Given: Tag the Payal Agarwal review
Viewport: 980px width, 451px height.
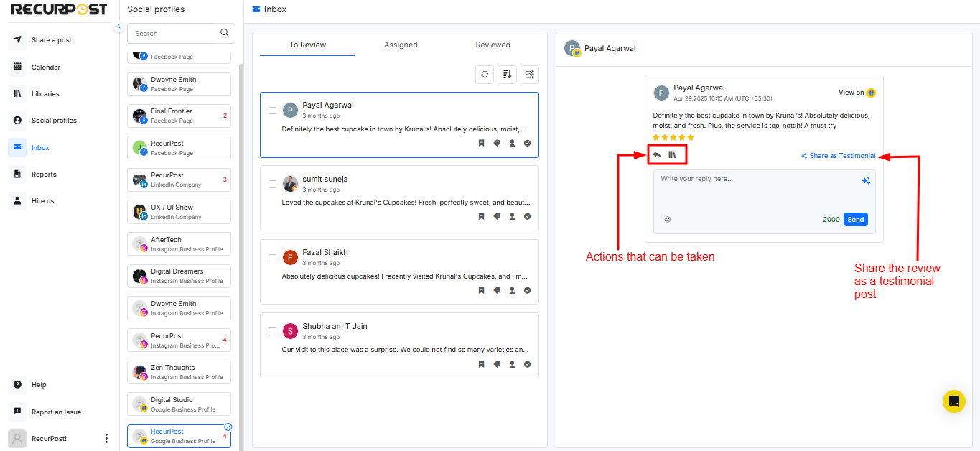Looking at the screenshot, I should [497, 143].
